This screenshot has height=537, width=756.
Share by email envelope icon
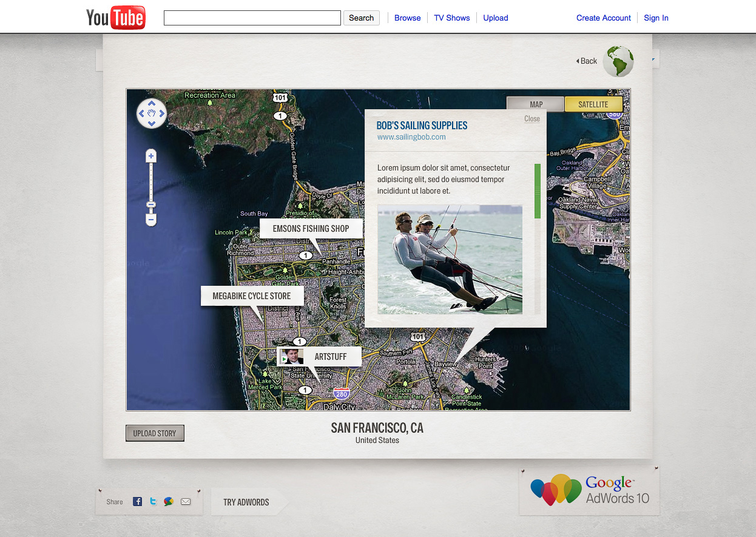(186, 501)
